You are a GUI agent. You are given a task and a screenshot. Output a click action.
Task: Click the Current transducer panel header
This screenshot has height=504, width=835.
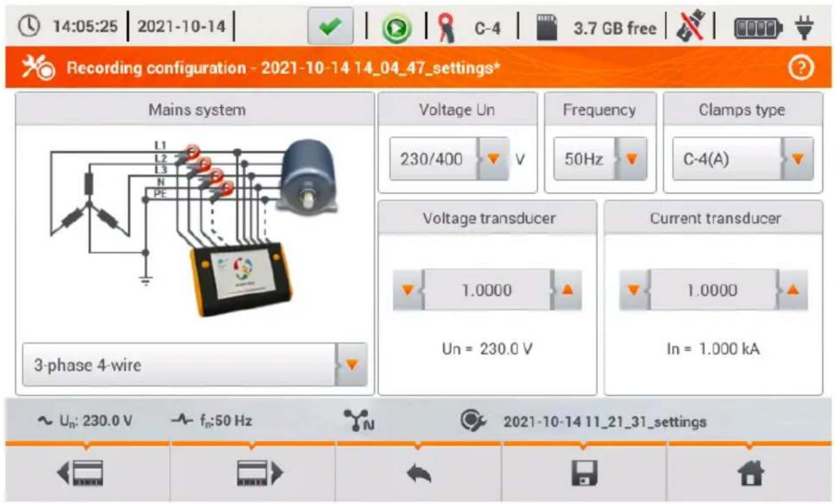click(715, 218)
